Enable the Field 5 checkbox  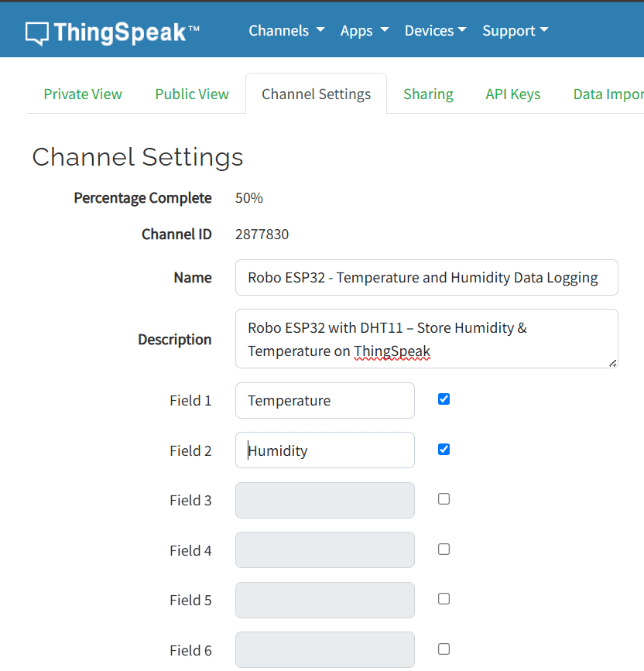click(x=444, y=598)
